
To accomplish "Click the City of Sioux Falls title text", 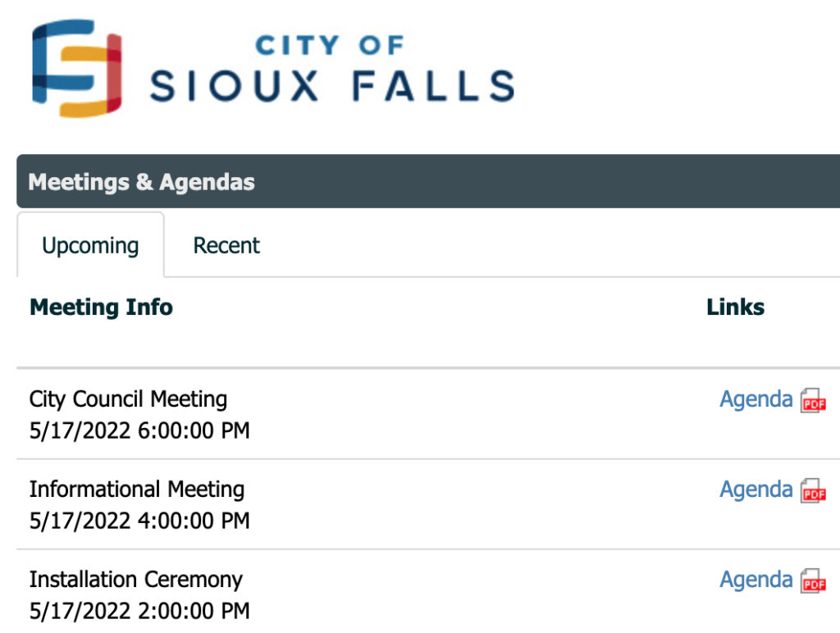I will pos(331,68).
